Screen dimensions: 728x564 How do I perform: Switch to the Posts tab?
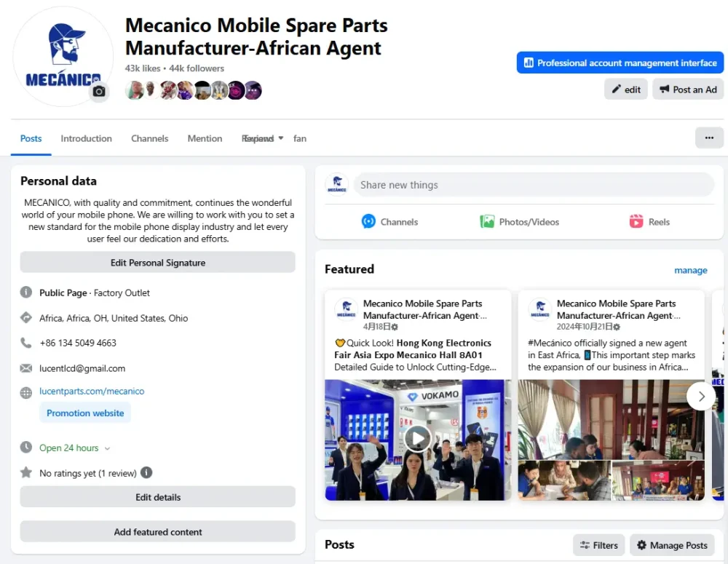[x=31, y=138]
